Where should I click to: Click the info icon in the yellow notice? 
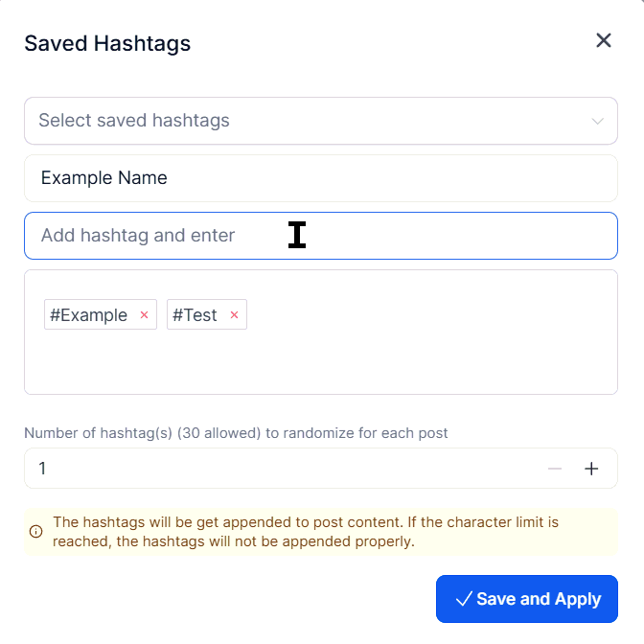click(36, 532)
